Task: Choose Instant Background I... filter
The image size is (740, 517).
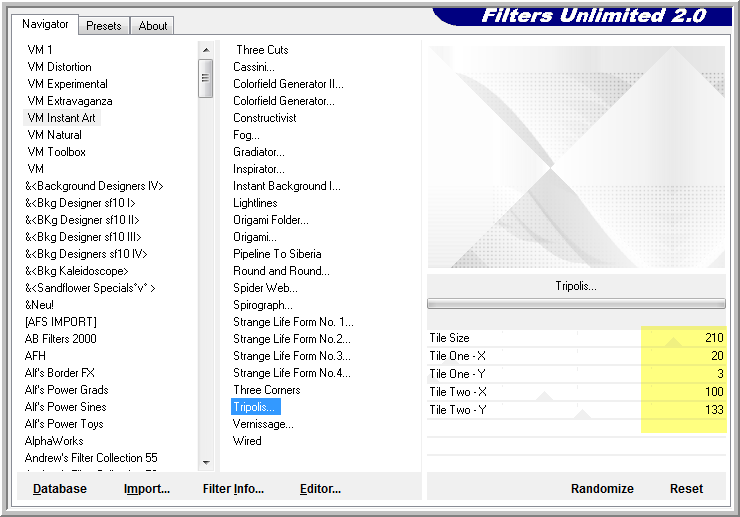Action: pyautogui.click(x=287, y=186)
